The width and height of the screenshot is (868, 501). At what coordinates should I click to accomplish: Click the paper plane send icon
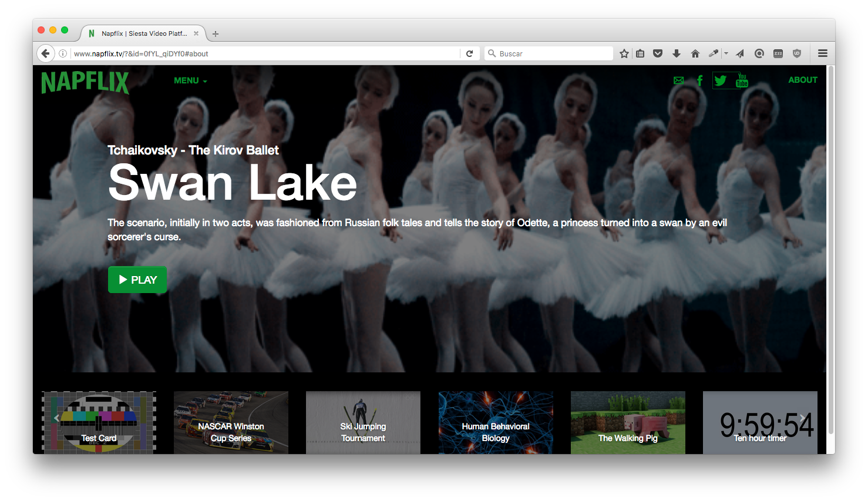pyautogui.click(x=740, y=53)
